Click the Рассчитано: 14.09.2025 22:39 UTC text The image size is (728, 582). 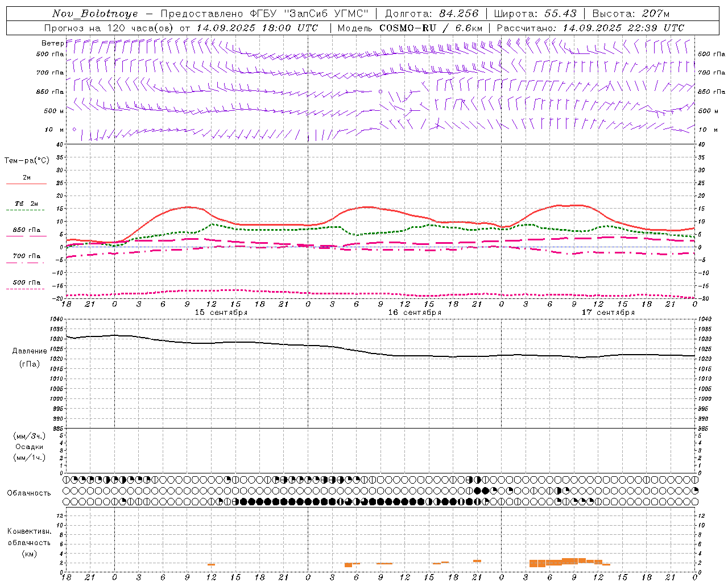(590, 28)
